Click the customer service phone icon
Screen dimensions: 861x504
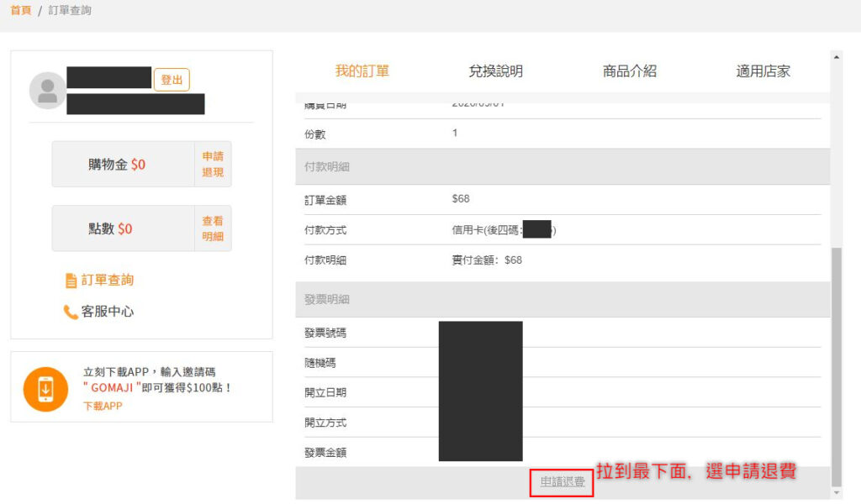click(x=71, y=312)
